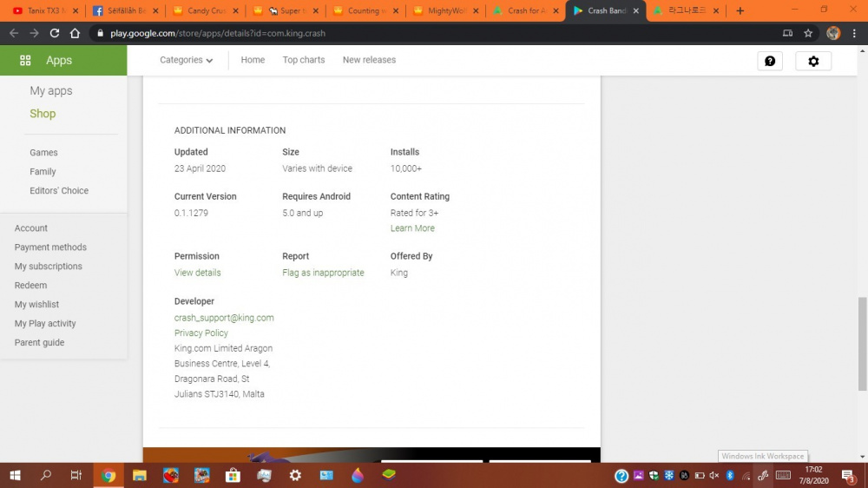Expand the Categories dropdown
This screenshot has width=868, height=488.
click(186, 60)
